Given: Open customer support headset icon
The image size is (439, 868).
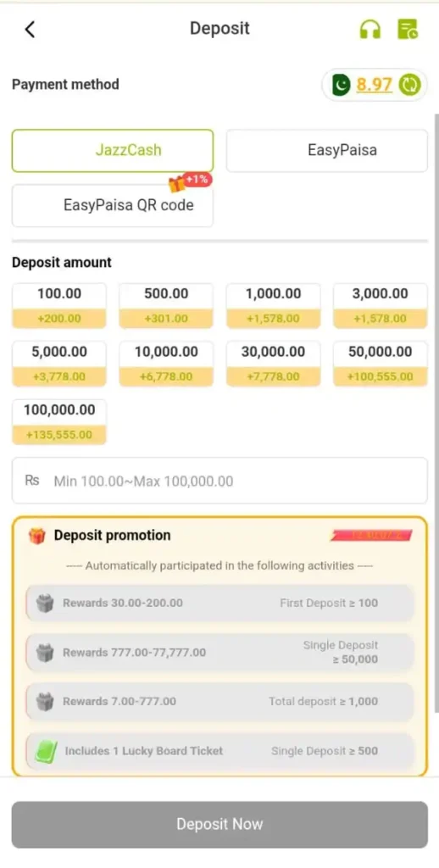Looking at the screenshot, I should [x=370, y=29].
